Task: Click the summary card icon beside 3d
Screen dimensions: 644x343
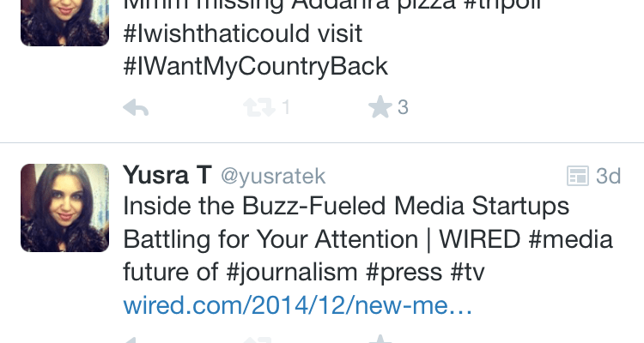Action: (578, 177)
